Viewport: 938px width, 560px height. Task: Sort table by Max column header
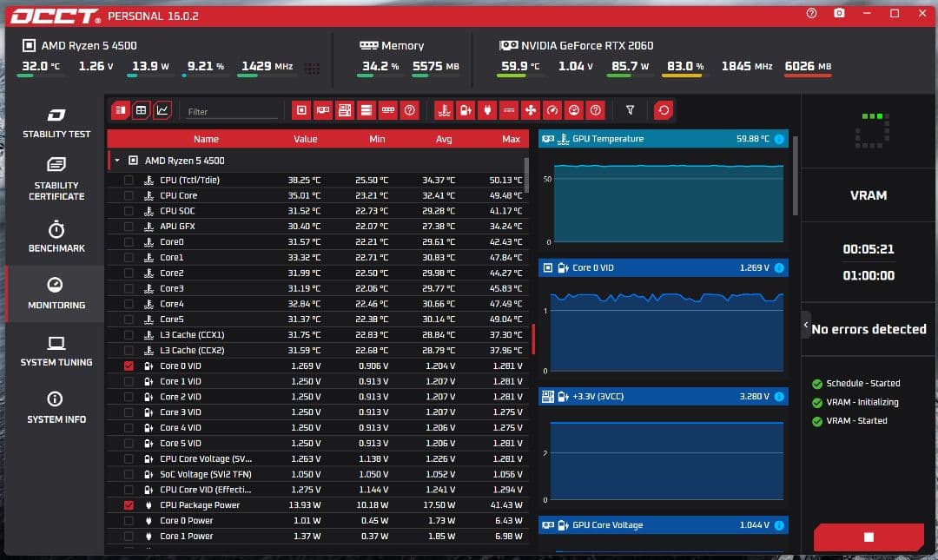tap(511, 139)
